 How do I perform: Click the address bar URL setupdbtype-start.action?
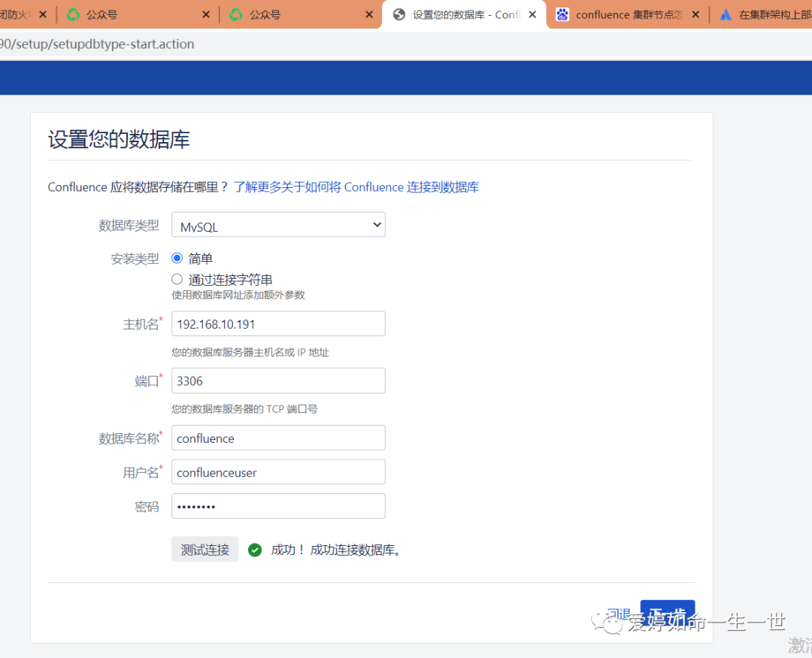[x=97, y=44]
